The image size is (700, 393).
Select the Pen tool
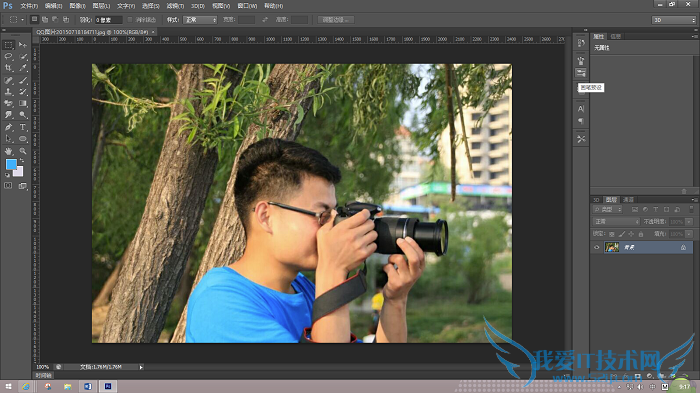click(8, 127)
